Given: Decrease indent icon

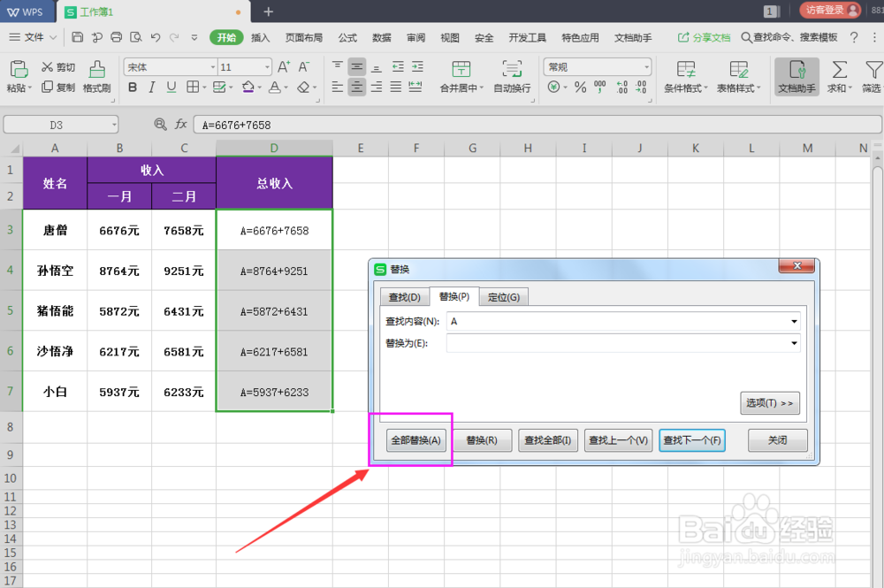Looking at the screenshot, I should [x=398, y=66].
